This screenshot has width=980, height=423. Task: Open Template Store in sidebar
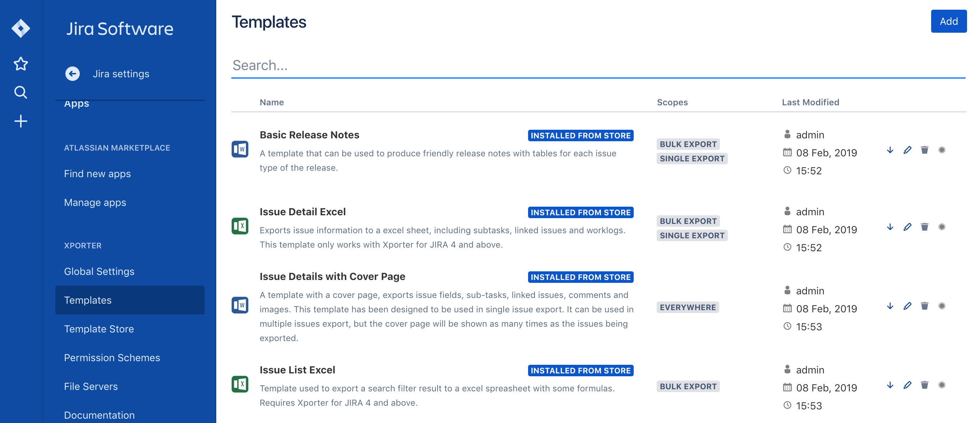(x=99, y=328)
